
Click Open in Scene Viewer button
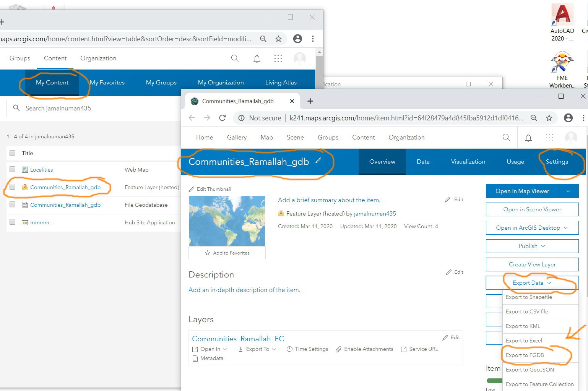532,209
